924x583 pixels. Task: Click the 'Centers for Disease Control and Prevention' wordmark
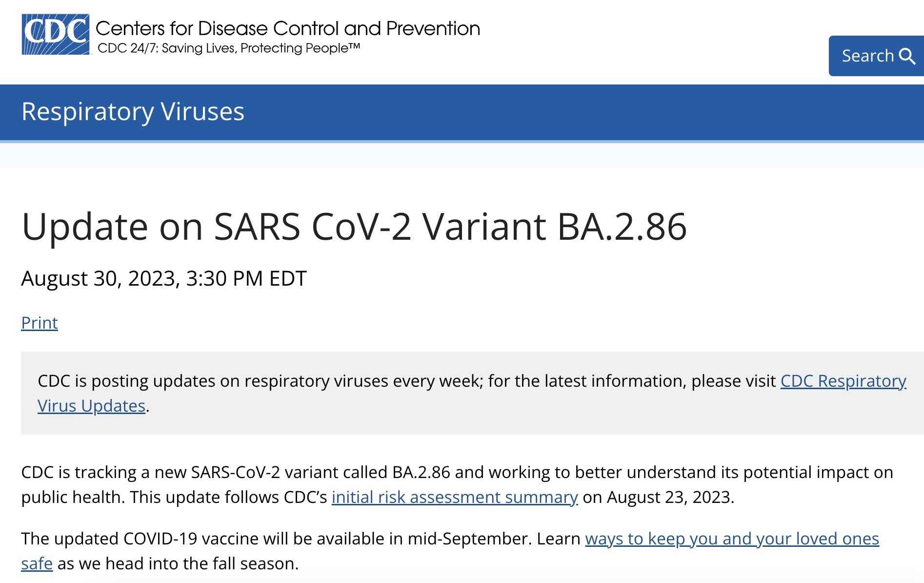[x=288, y=28]
